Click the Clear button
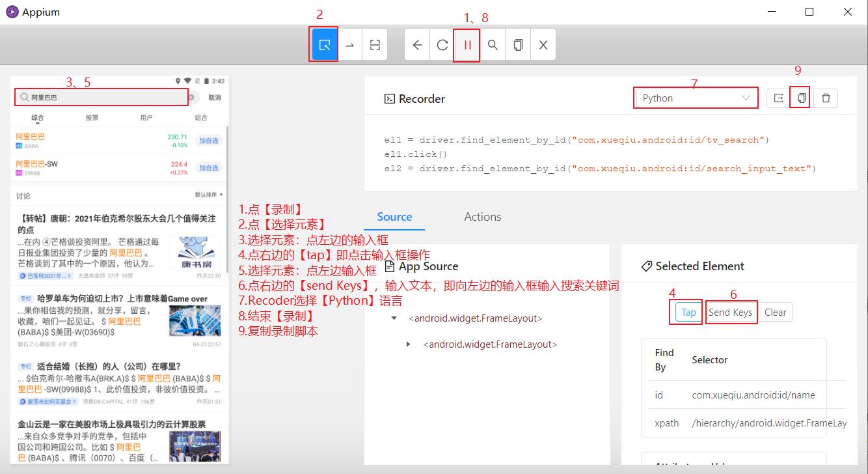Viewport: 868px width, 474px height. point(776,312)
